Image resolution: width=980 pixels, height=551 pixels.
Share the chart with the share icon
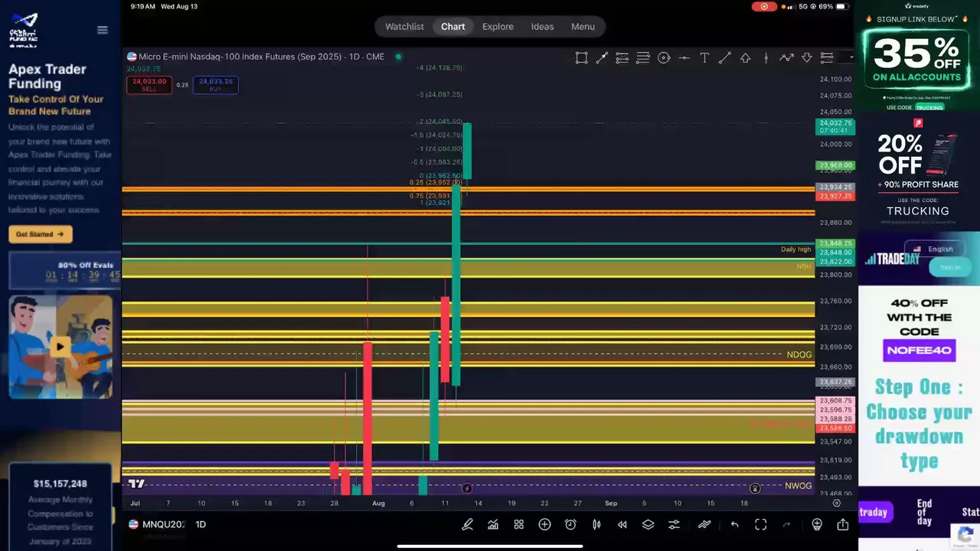tap(843, 524)
